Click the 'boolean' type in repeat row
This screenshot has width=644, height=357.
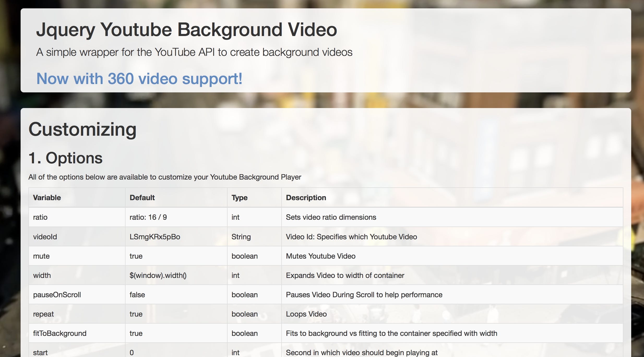[x=245, y=314]
